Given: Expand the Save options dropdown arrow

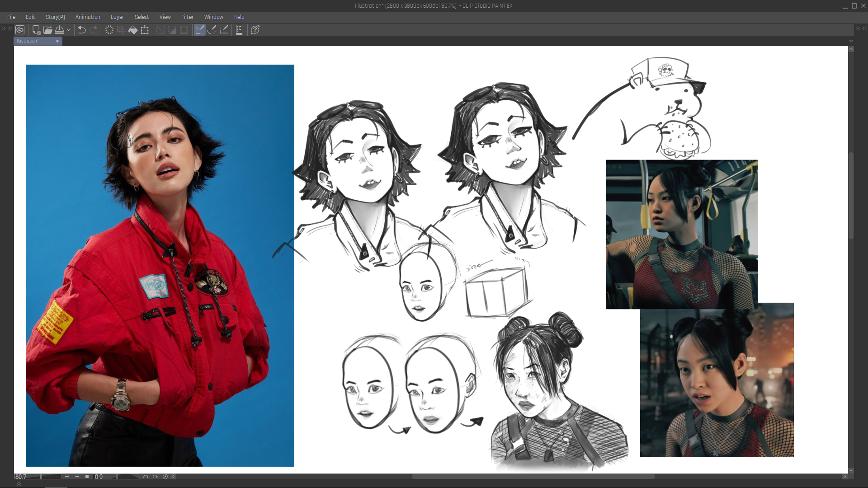Looking at the screenshot, I should (69, 30).
